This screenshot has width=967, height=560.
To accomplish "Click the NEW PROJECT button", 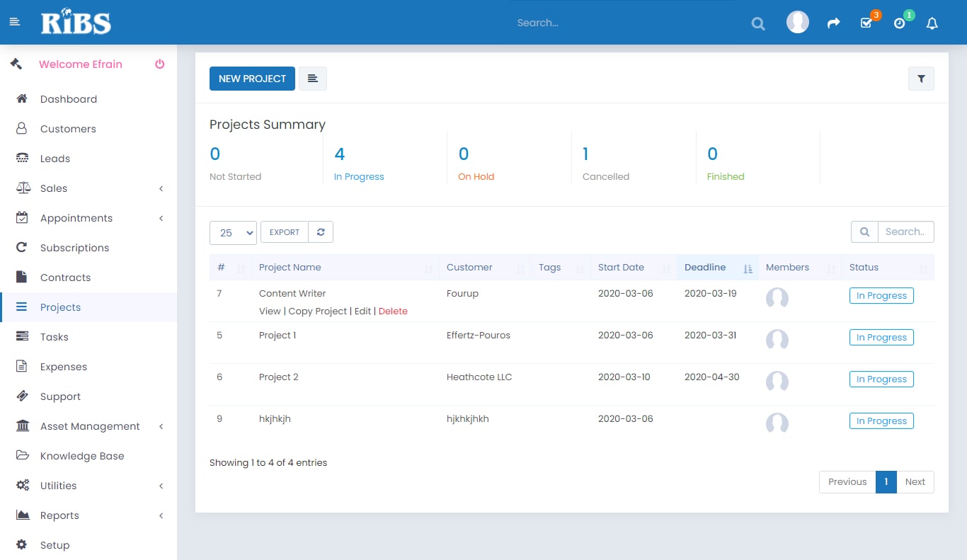I will [x=252, y=79].
